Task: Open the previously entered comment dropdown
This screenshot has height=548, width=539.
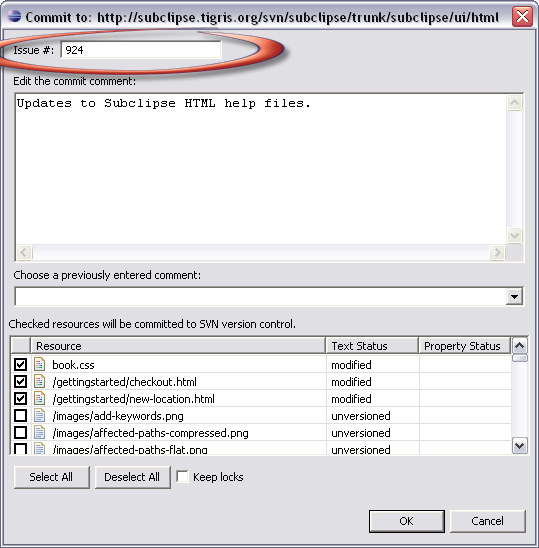Action: coord(514,297)
